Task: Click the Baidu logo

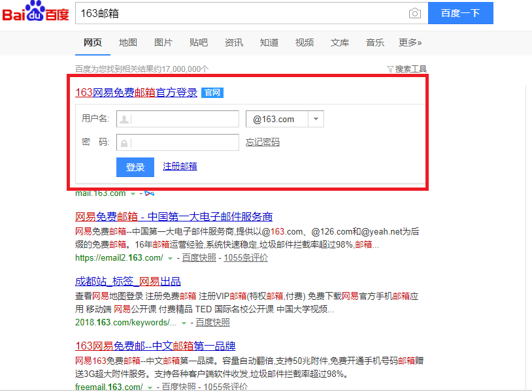Action: (35, 13)
